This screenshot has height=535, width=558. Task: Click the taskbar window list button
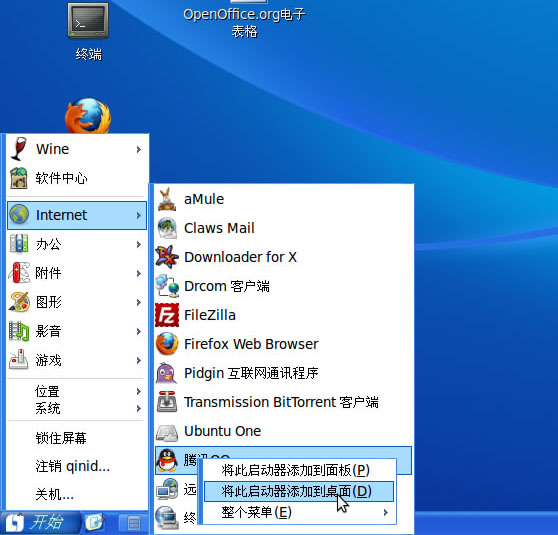[x=134, y=523]
